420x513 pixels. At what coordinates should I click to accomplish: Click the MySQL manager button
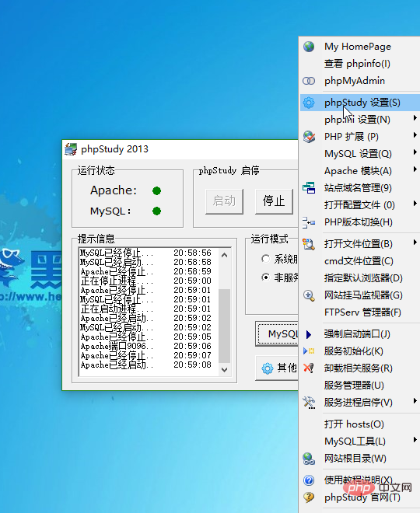point(277,333)
